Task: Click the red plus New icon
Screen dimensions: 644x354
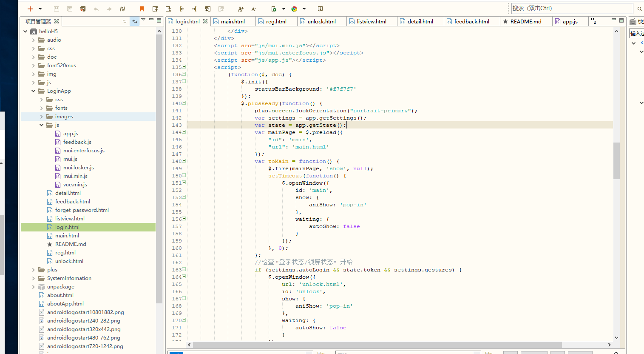Action: [x=30, y=9]
